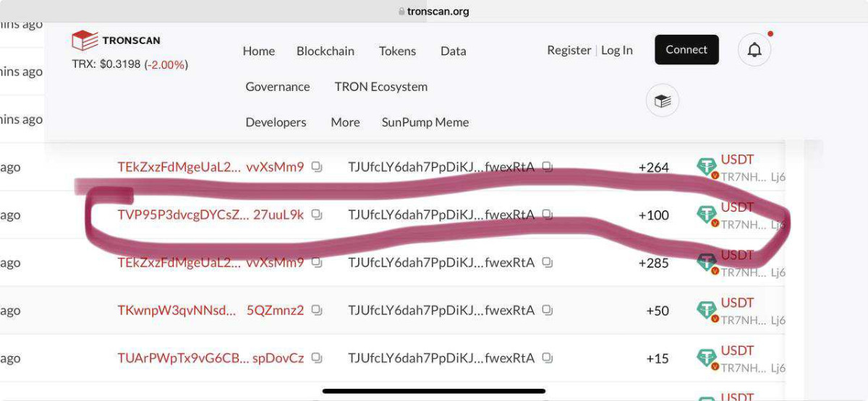Click the tronscan.org address bar
Screen dimensions: 868x401
434,12
